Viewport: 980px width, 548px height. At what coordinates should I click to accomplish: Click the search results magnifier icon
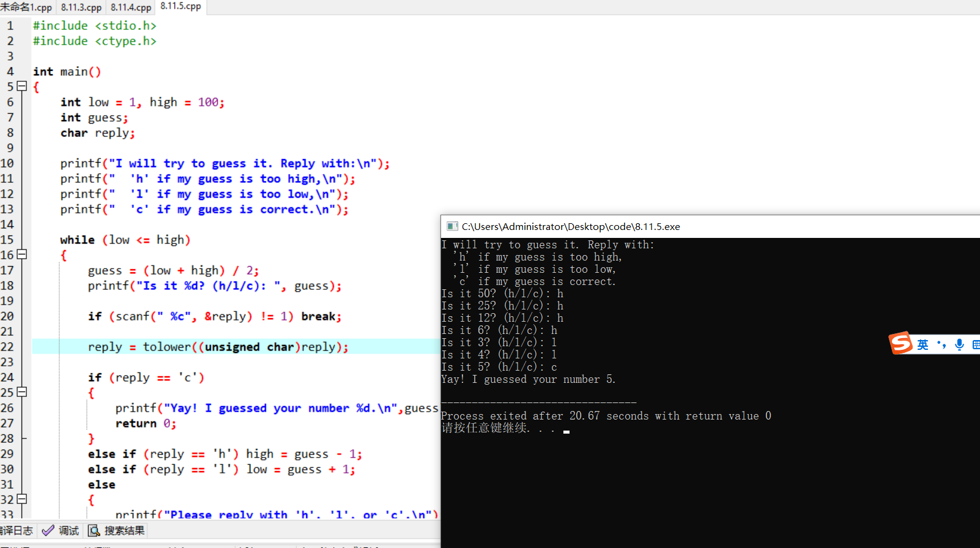94,530
